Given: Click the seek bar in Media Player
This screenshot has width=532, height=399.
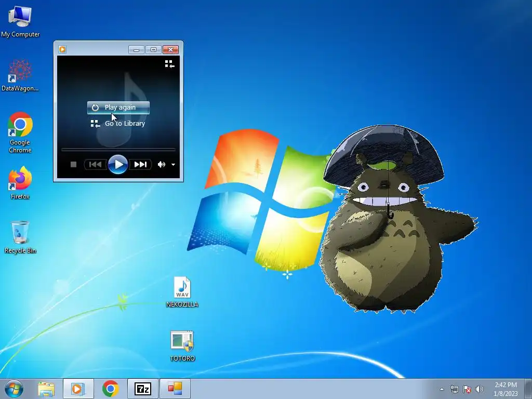Looking at the screenshot, I should point(118,149).
